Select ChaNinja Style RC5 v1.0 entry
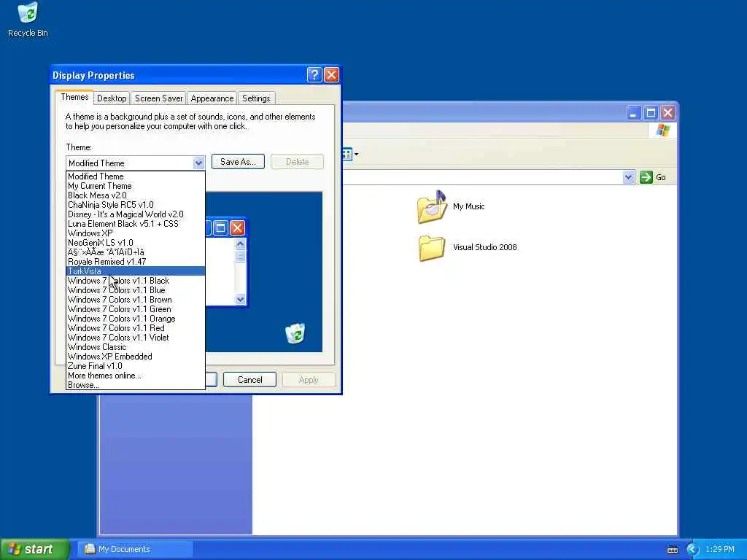Screen dimensions: 747x560 click(x=135, y=205)
